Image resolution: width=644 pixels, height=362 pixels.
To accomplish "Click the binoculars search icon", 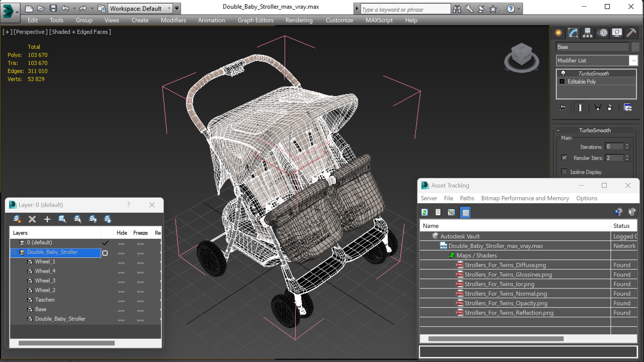I will [457, 9].
